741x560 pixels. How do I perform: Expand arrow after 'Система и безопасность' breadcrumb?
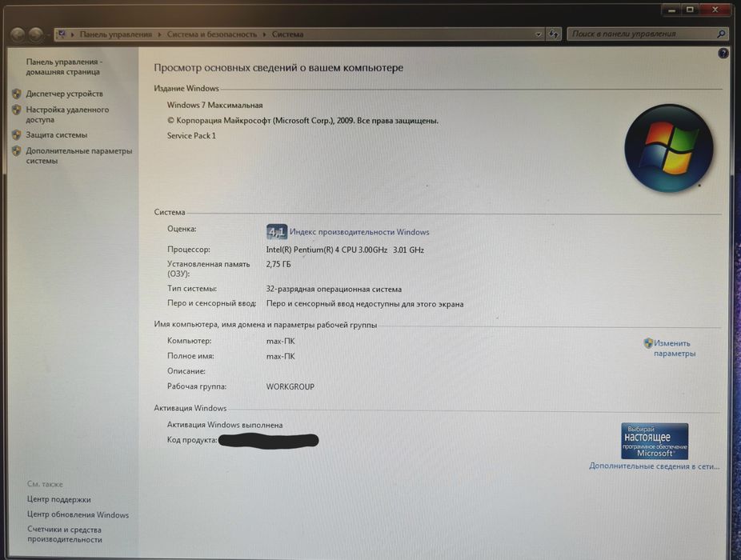[264, 34]
